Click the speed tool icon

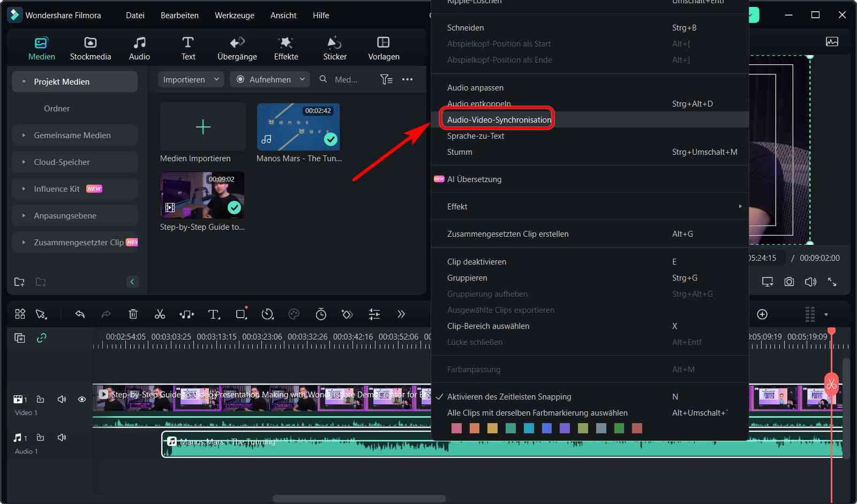[x=267, y=314]
